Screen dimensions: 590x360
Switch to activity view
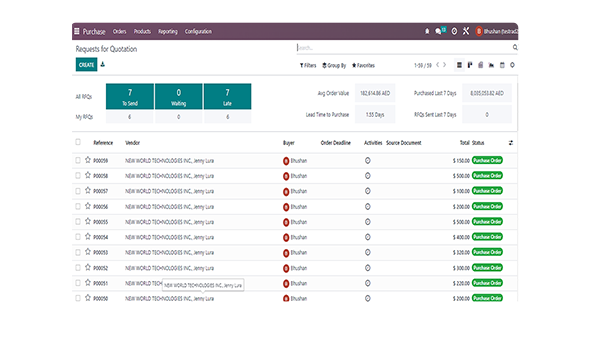pyautogui.click(x=512, y=65)
